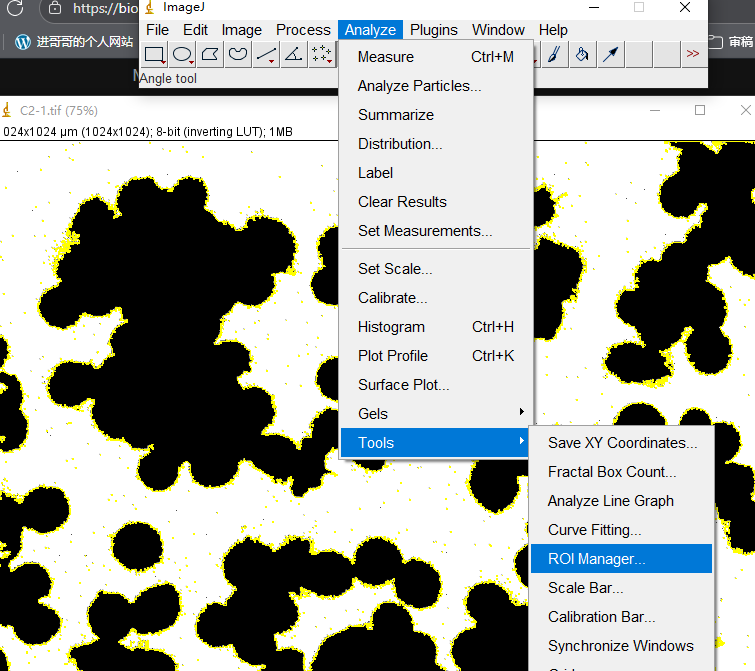Open the Process menu
Screen dimensions: 755x671
pos(303,30)
